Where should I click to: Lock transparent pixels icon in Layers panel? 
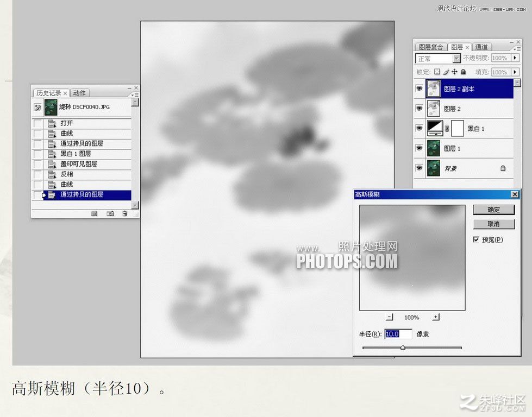click(437, 72)
